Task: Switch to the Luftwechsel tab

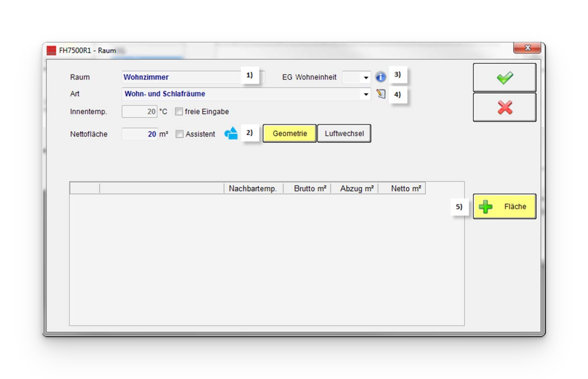Action: 344,133
